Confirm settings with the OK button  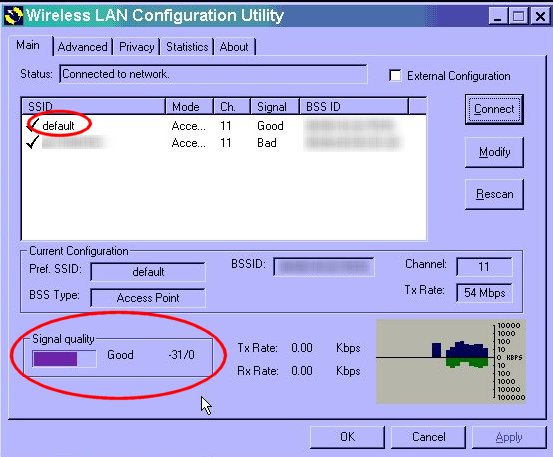click(x=347, y=437)
